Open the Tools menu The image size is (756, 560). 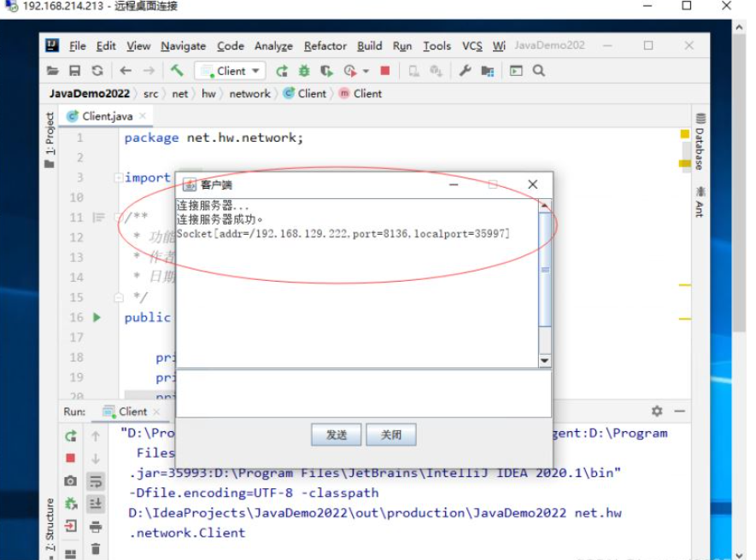pyautogui.click(x=437, y=46)
